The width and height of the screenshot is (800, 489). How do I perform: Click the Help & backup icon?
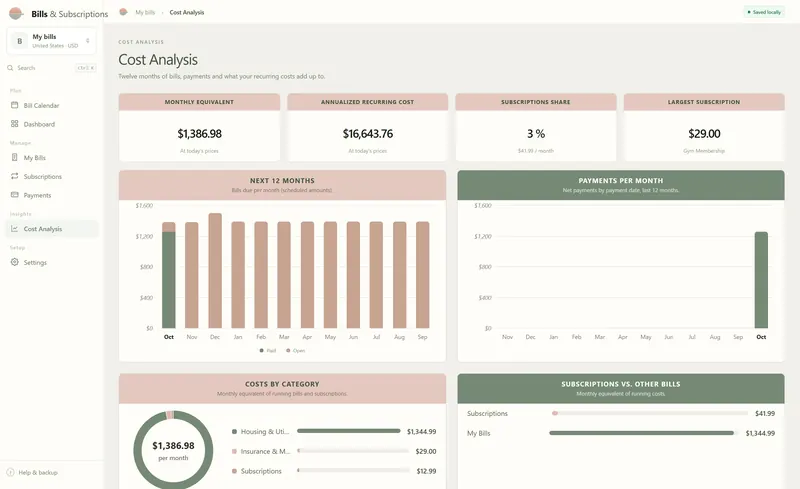pos(10,473)
